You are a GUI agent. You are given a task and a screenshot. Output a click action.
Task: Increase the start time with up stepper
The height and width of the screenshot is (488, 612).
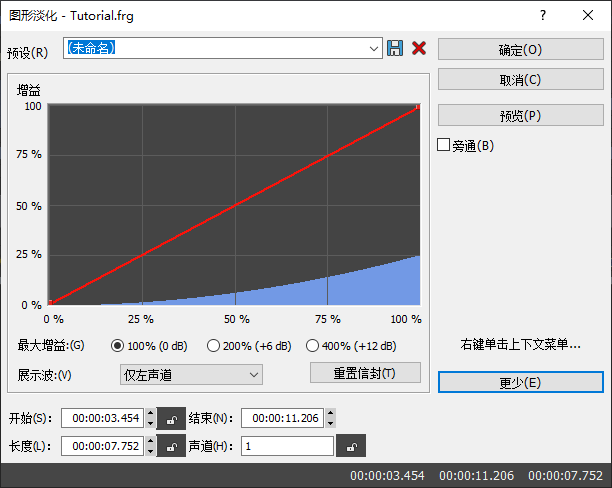(x=151, y=413)
